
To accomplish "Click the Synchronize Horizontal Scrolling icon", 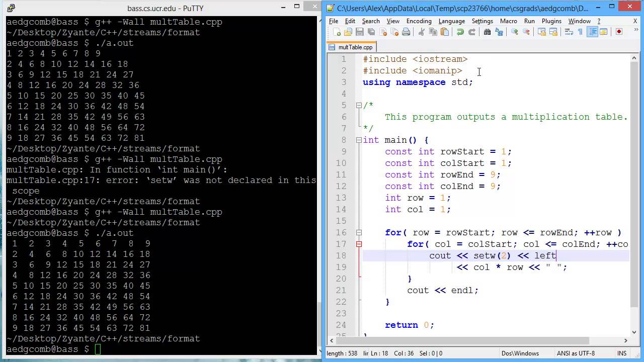I will [553, 32].
